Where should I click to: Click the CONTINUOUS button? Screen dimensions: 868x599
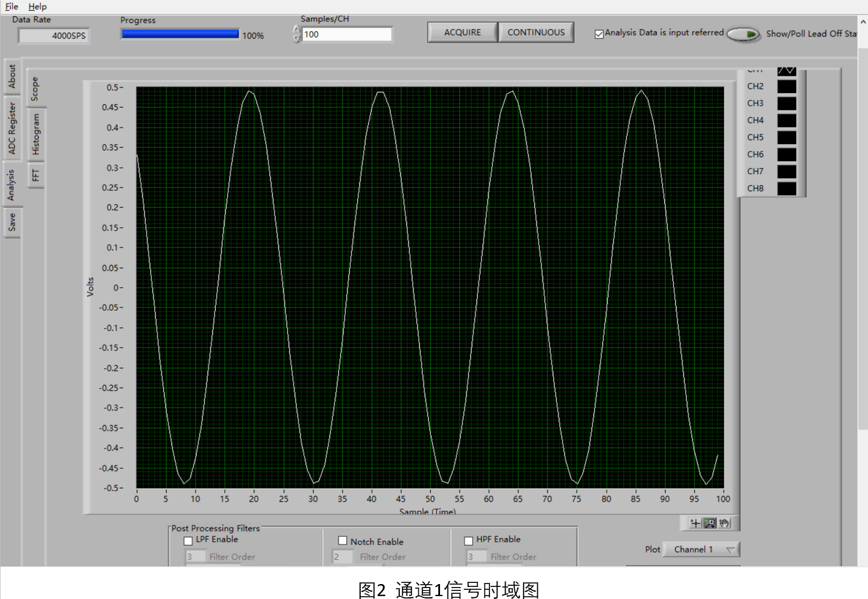point(536,32)
